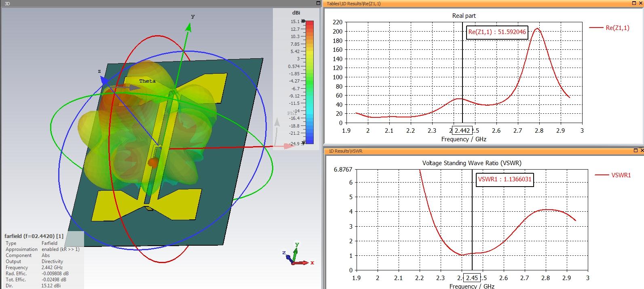Viewport: 644px width, 289px height.
Task: Click the 2.45 frequency marker box
Action: tap(472, 278)
